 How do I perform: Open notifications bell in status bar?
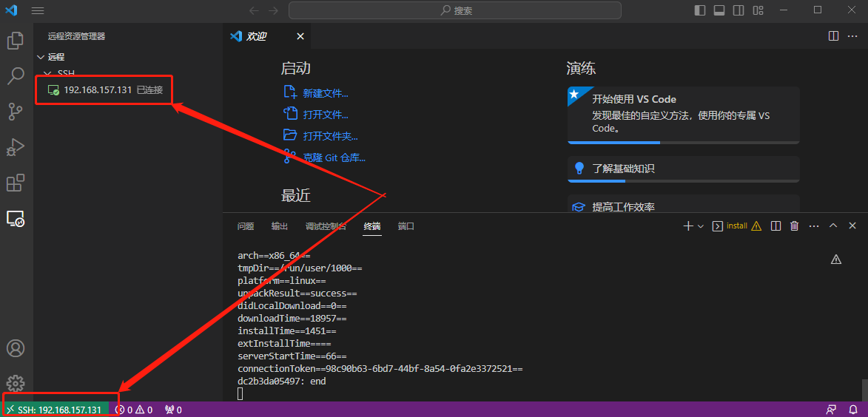[852, 410]
